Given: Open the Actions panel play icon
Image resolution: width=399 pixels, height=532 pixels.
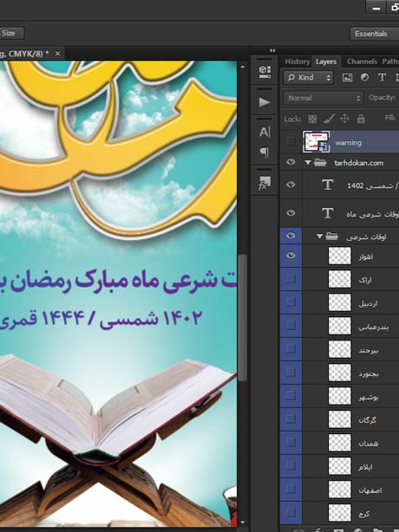Looking at the screenshot, I should coord(265,101).
